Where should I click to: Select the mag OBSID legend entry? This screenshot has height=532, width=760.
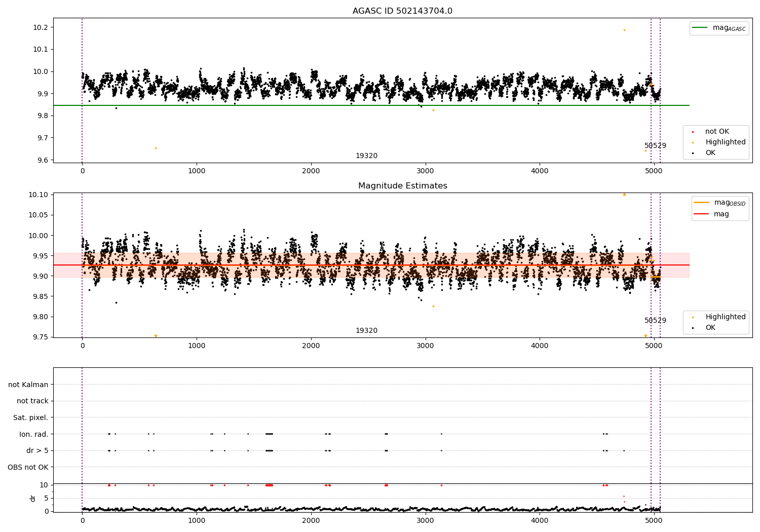pyautogui.click(x=719, y=203)
